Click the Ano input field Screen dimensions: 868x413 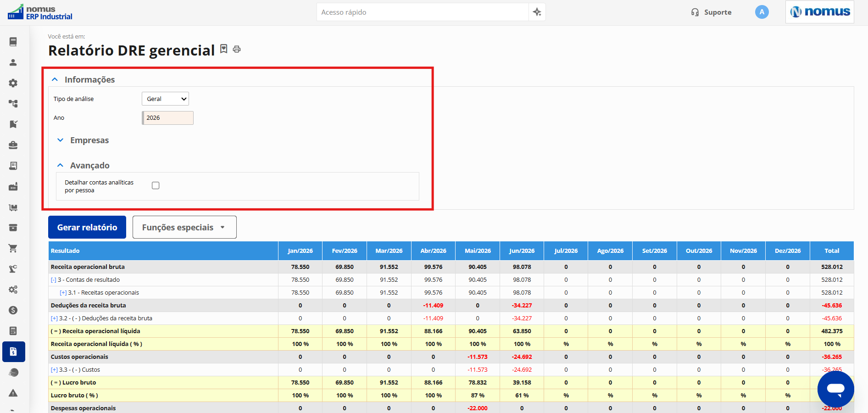pos(167,118)
